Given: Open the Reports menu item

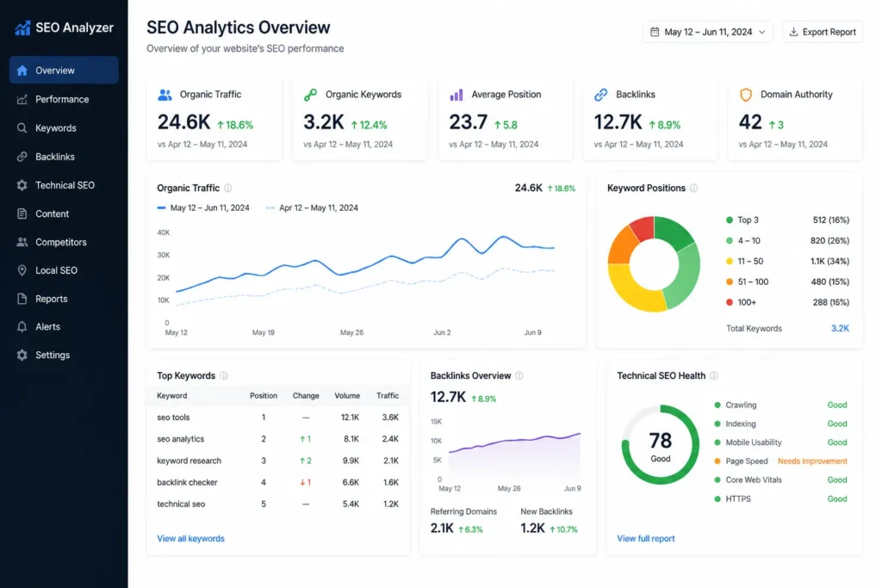Looking at the screenshot, I should coord(64,299).
